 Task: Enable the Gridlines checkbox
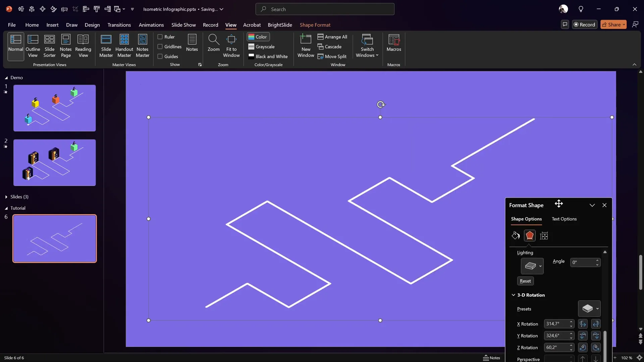tap(160, 47)
